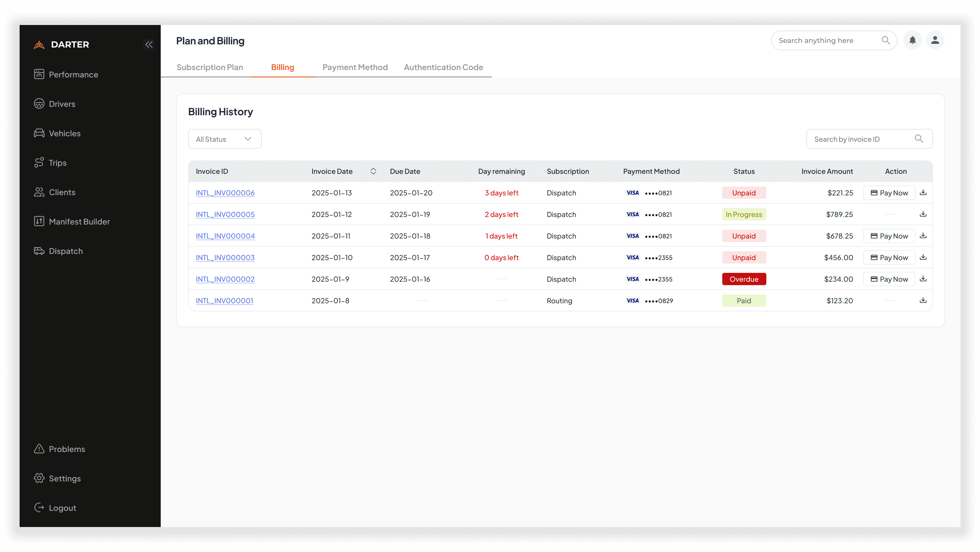The height and width of the screenshot is (552, 980).
Task: Download the Paid invoice INTL_INV000001
Action: [923, 300]
